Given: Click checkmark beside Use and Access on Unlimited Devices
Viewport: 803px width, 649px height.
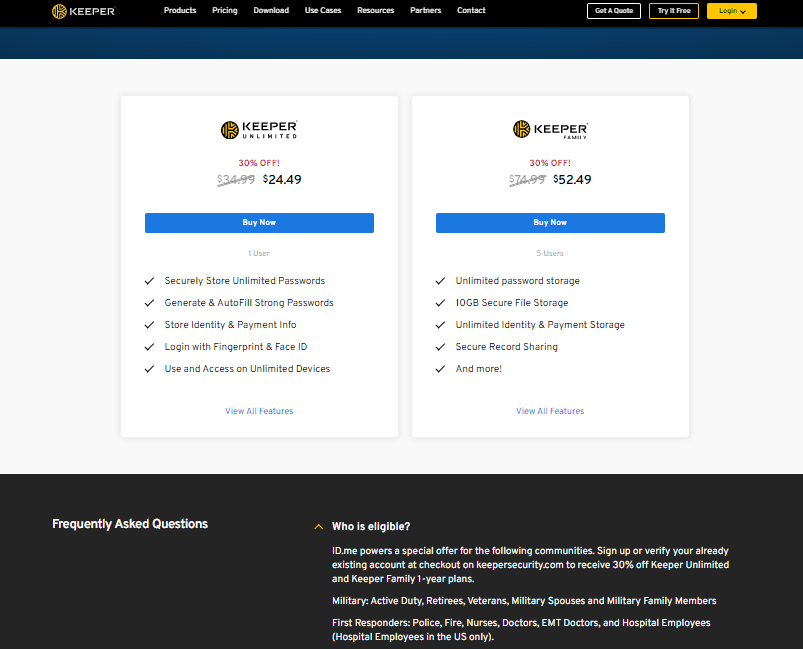Looking at the screenshot, I should (x=149, y=369).
